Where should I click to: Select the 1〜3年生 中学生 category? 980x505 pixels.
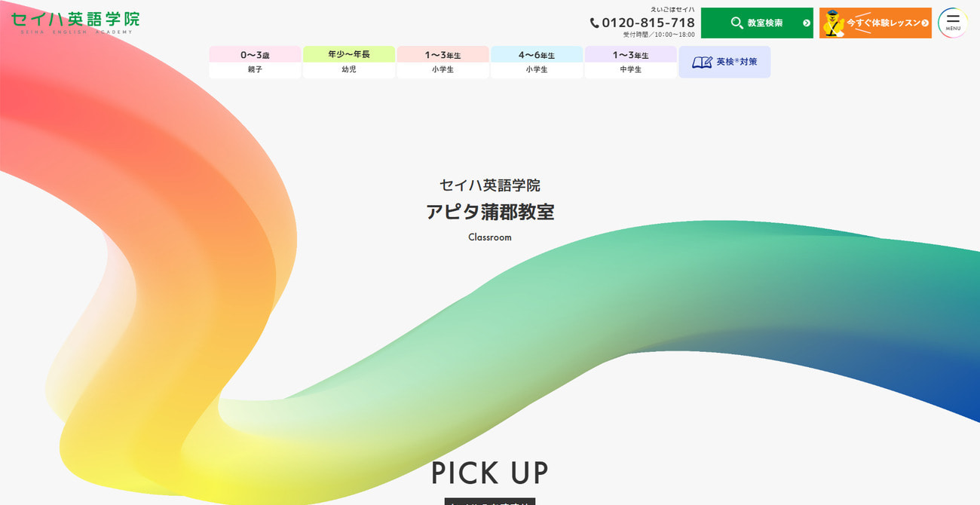(631, 62)
